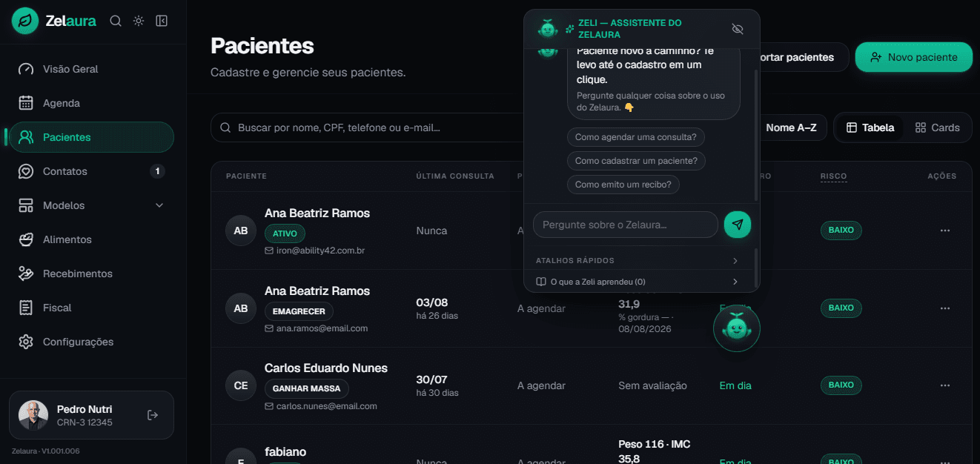980x464 pixels.
Task: Choose suggestion Como agendar uma consulta?
Action: 636,137
